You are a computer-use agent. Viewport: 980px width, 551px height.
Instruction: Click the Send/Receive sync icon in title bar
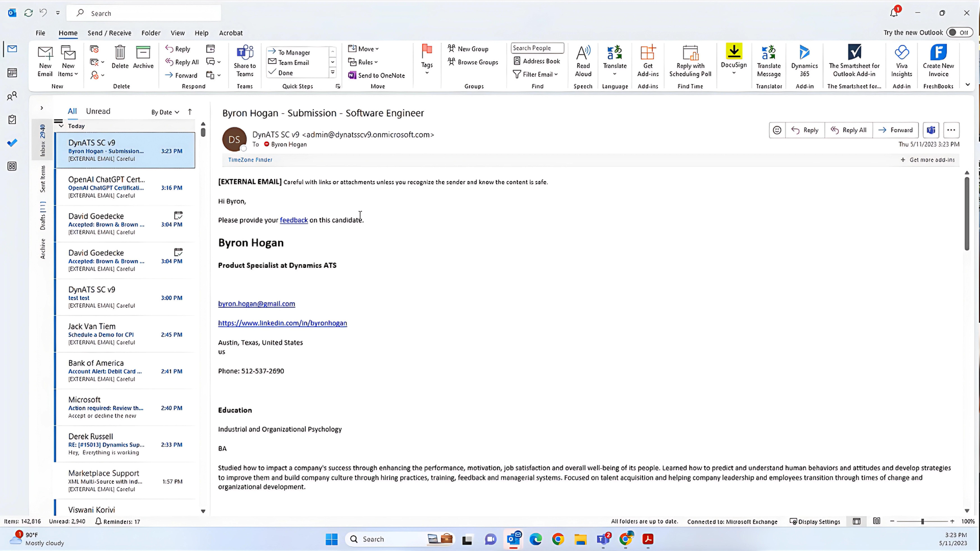click(29, 13)
